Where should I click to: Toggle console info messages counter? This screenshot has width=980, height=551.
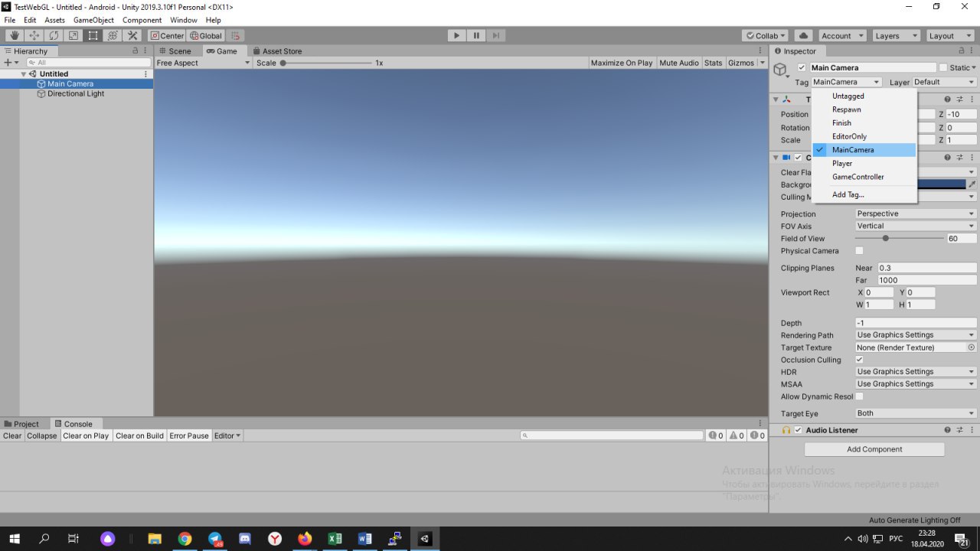(x=716, y=435)
